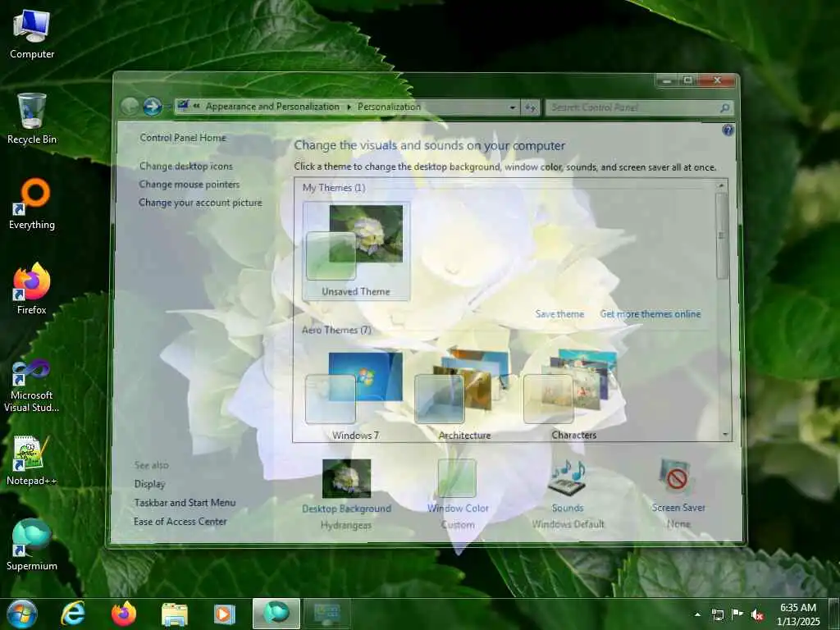Open the Action Center flag icon
This screenshot has height=630, width=840.
point(737,614)
